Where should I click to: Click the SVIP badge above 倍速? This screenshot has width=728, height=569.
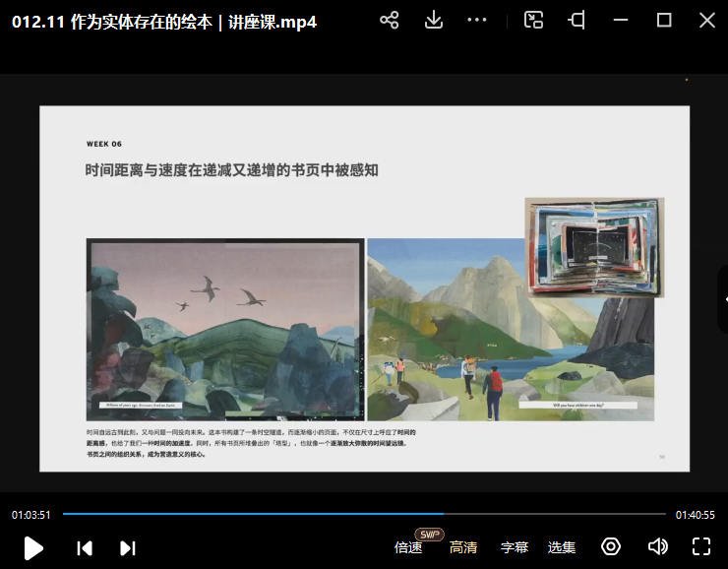(429, 535)
